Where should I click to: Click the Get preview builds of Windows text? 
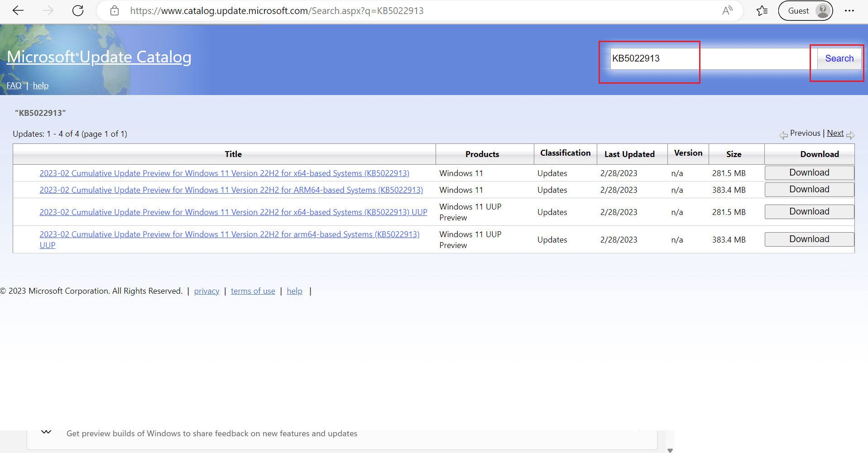212,434
